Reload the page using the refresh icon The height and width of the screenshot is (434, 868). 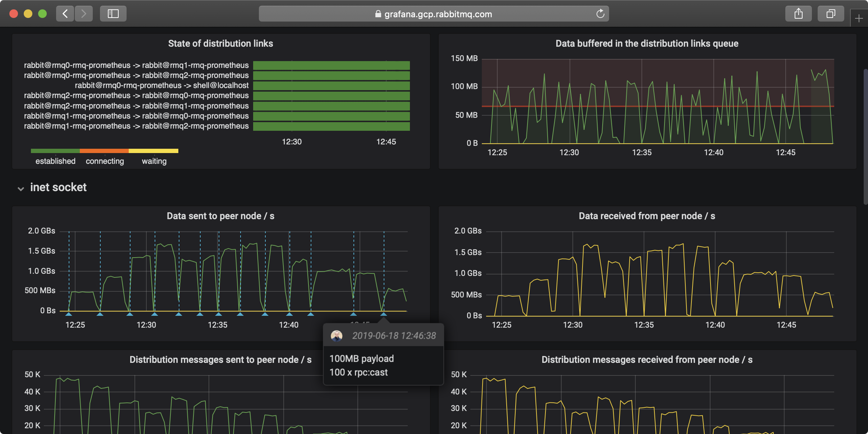click(x=600, y=14)
